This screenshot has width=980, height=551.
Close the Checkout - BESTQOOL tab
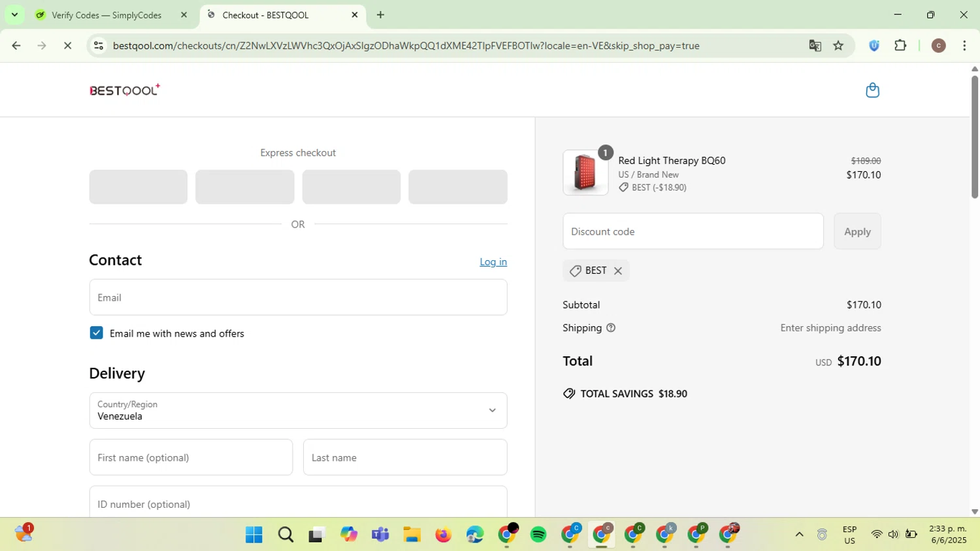(355, 14)
